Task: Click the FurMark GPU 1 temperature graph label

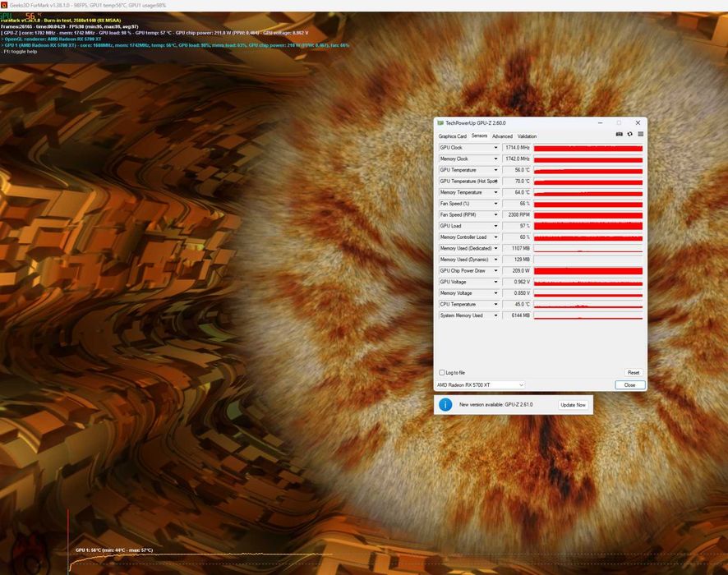Action: [114, 550]
